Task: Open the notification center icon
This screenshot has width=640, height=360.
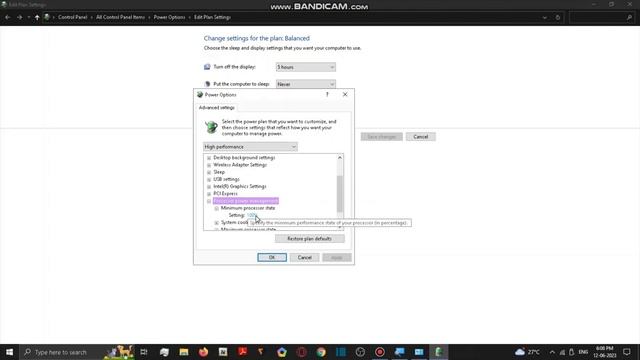Action: (627, 352)
